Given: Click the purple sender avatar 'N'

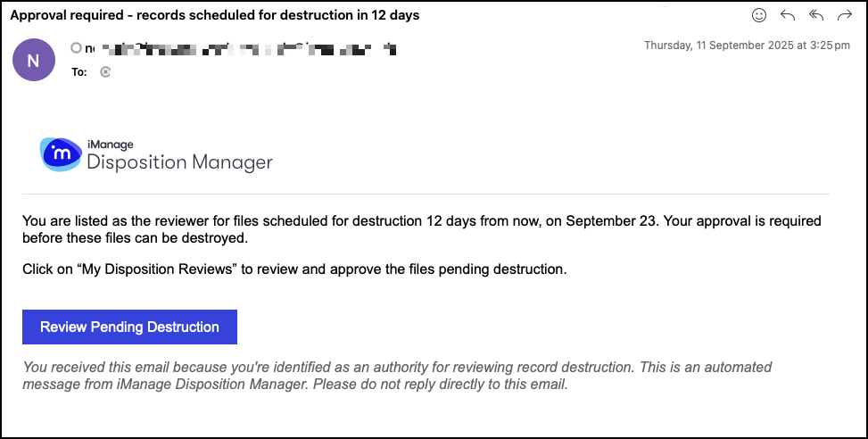Looking at the screenshot, I should pos(34,61).
